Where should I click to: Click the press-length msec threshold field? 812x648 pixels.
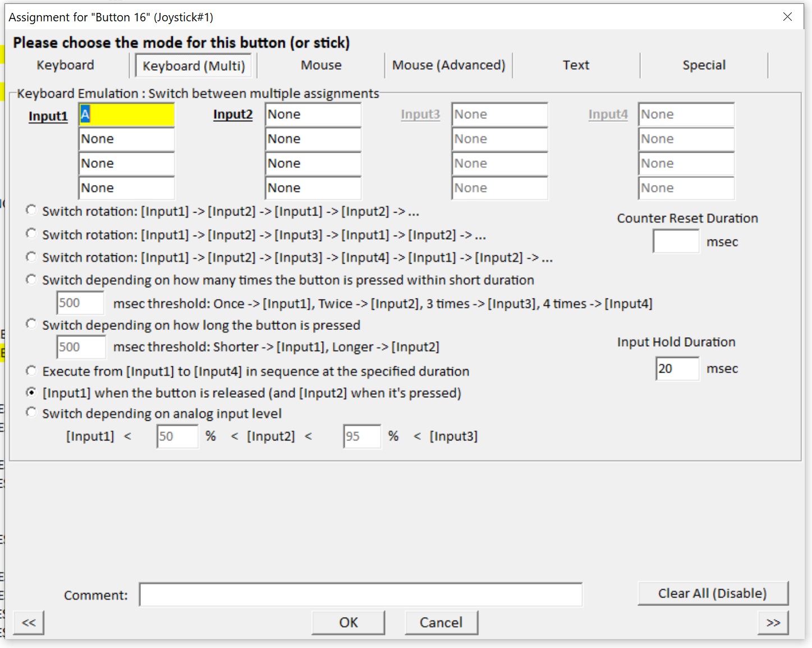[81, 347]
